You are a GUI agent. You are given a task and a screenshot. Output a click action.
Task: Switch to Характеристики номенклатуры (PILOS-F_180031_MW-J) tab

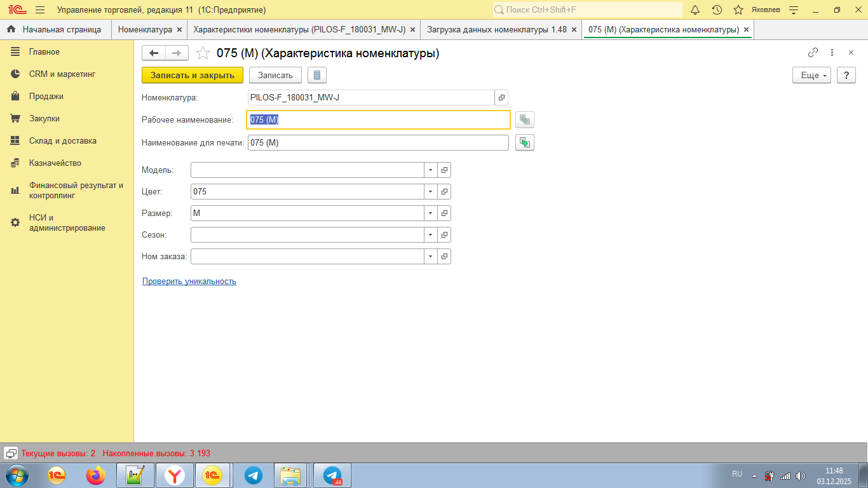click(x=299, y=29)
